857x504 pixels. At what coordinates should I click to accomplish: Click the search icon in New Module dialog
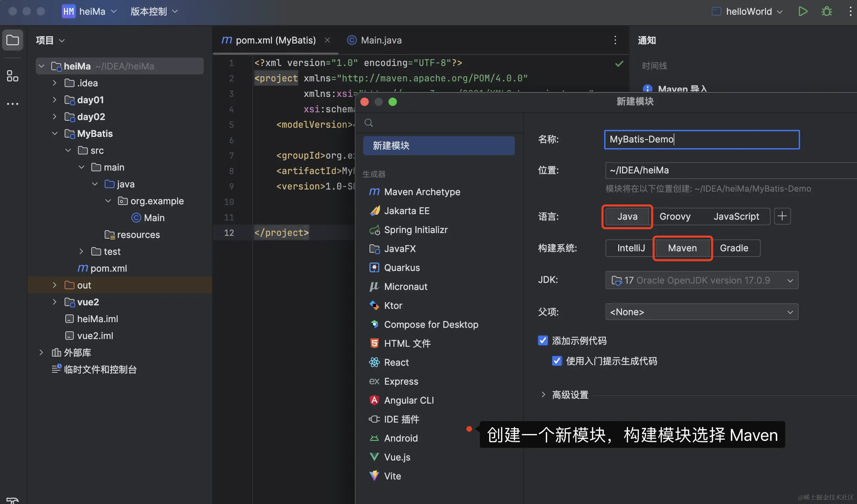368,123
